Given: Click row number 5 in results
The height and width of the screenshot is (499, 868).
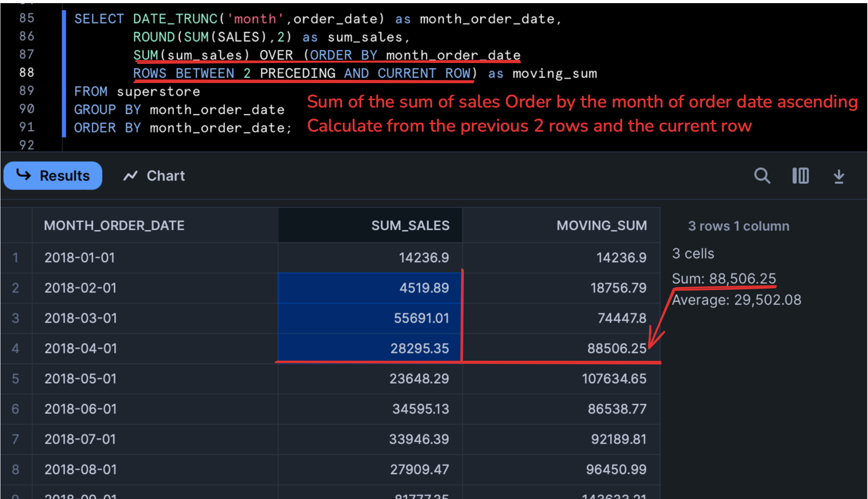Looking at the screenshot, I should point(16,378).
